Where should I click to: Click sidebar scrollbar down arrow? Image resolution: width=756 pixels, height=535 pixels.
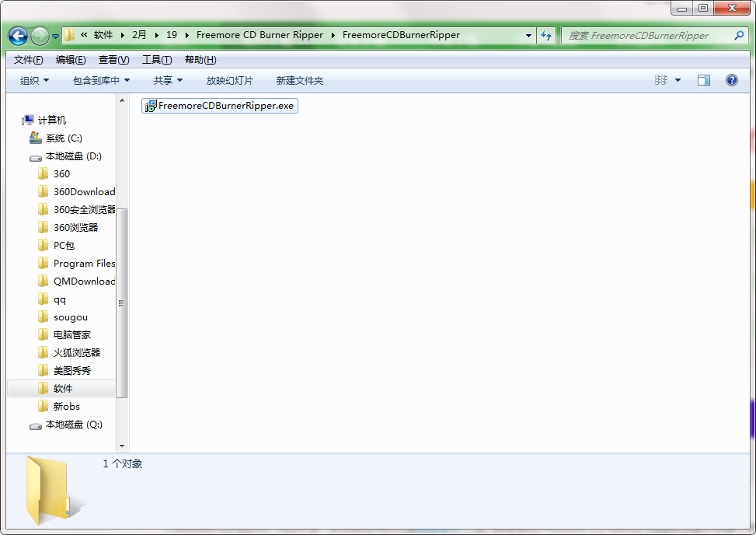[122, 446]
